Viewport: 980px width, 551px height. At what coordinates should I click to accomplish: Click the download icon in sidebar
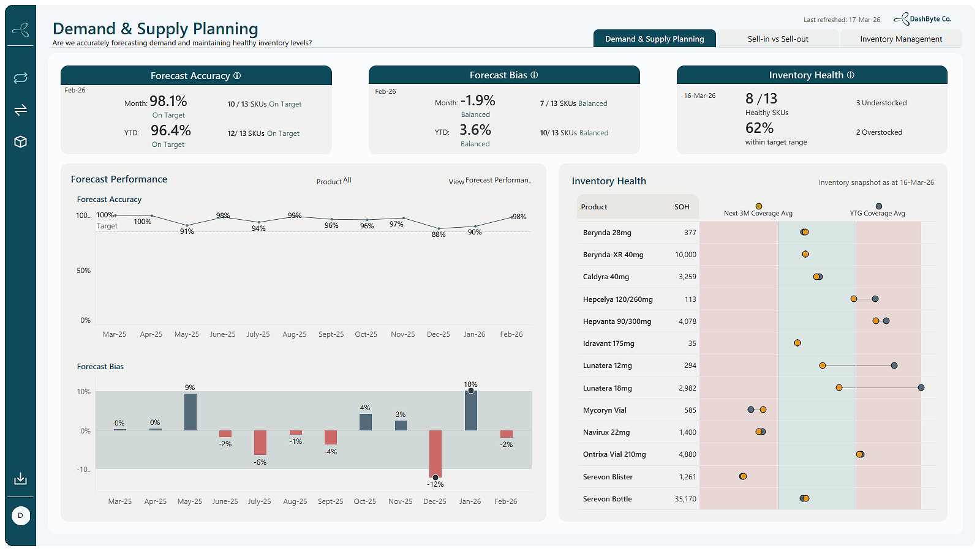click(x=20, y=478)
